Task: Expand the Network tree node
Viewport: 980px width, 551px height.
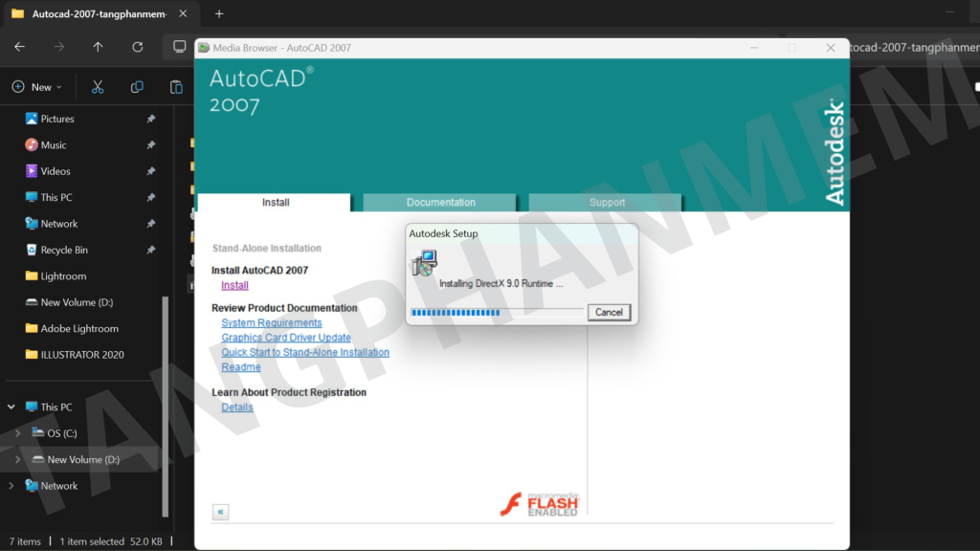Action: point(11,486)
